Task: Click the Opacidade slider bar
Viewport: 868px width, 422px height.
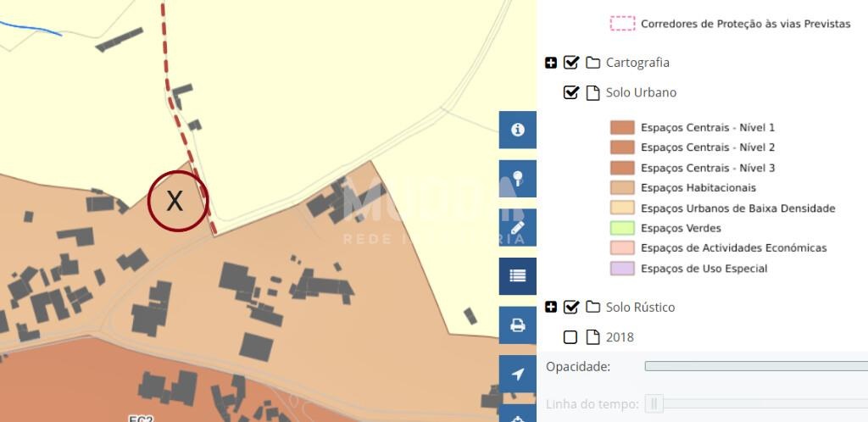Action: (x=754, y=366)
